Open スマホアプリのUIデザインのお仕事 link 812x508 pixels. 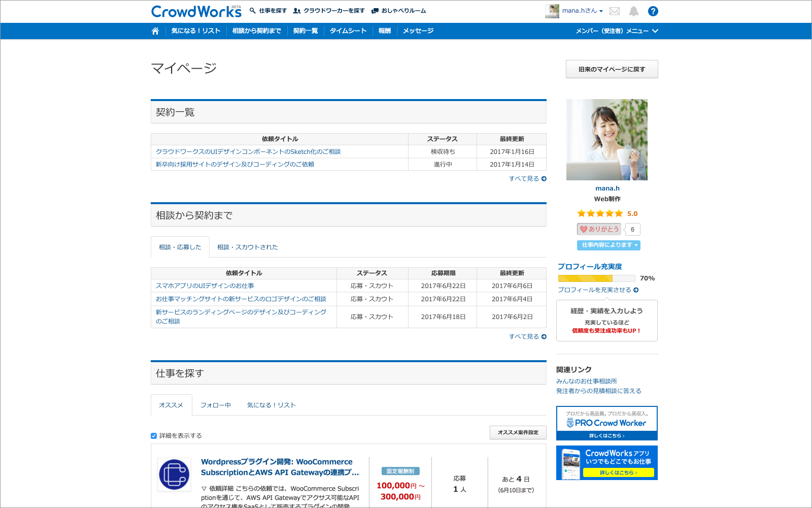coord(205,286)
